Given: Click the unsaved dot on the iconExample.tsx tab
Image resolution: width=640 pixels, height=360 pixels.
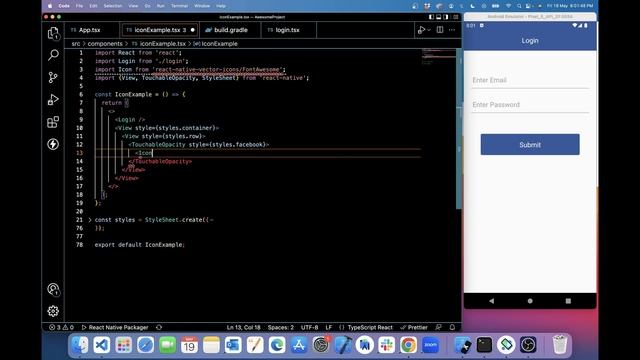Looking at the screenshot, I should (193, 30).
